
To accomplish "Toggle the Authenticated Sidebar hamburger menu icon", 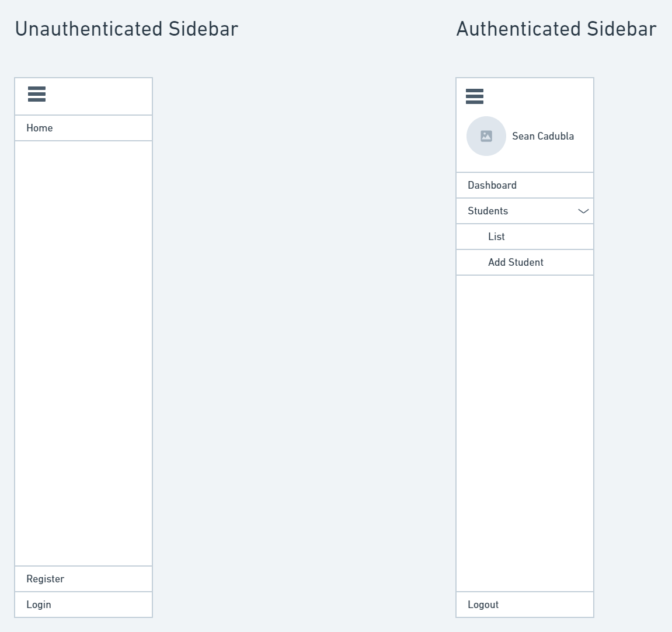I will click(475, 96).
